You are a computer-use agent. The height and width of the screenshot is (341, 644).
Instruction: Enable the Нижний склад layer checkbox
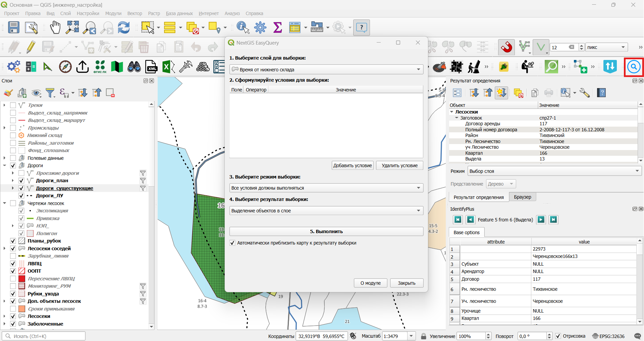(13, 135)
